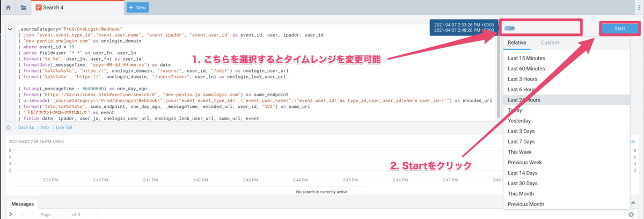The image size is (644, 219).
Task: Open settings gear for Messages
Action: [x=632, y=214]
